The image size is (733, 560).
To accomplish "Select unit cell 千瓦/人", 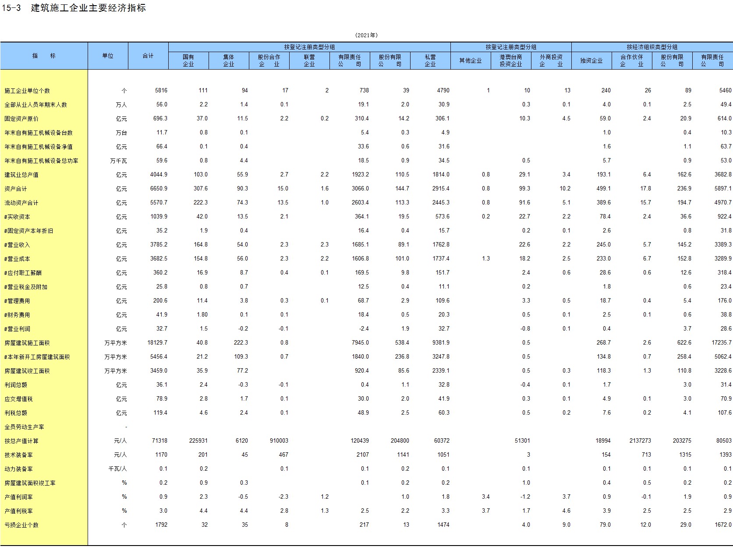I will tap(117, 469).
